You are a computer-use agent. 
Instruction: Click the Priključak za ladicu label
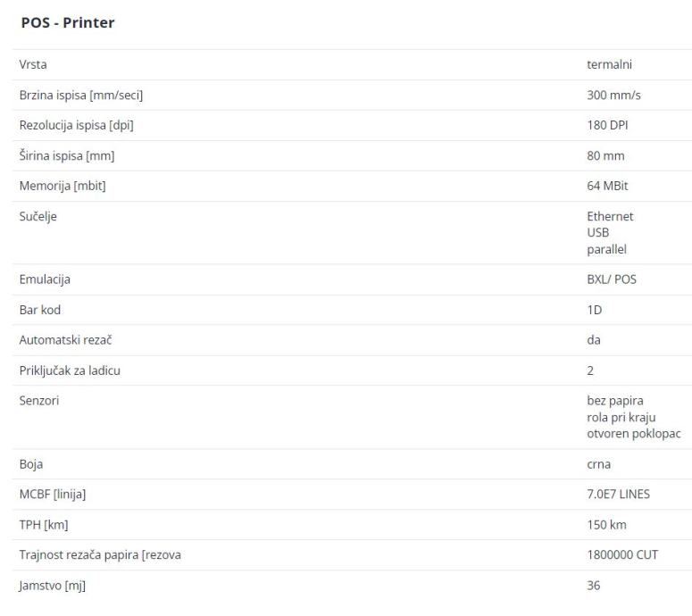pos(70,370)
